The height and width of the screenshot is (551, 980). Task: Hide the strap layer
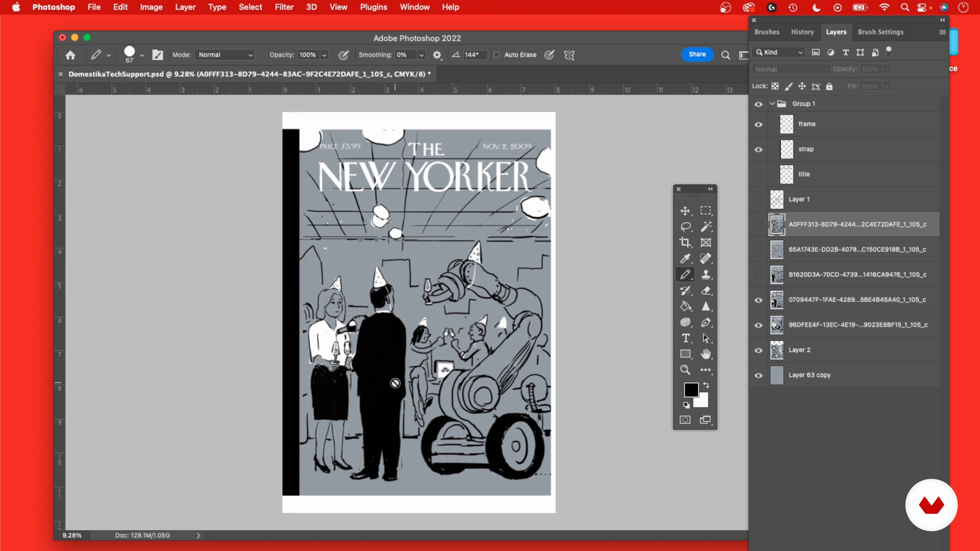tap(758, 150)
